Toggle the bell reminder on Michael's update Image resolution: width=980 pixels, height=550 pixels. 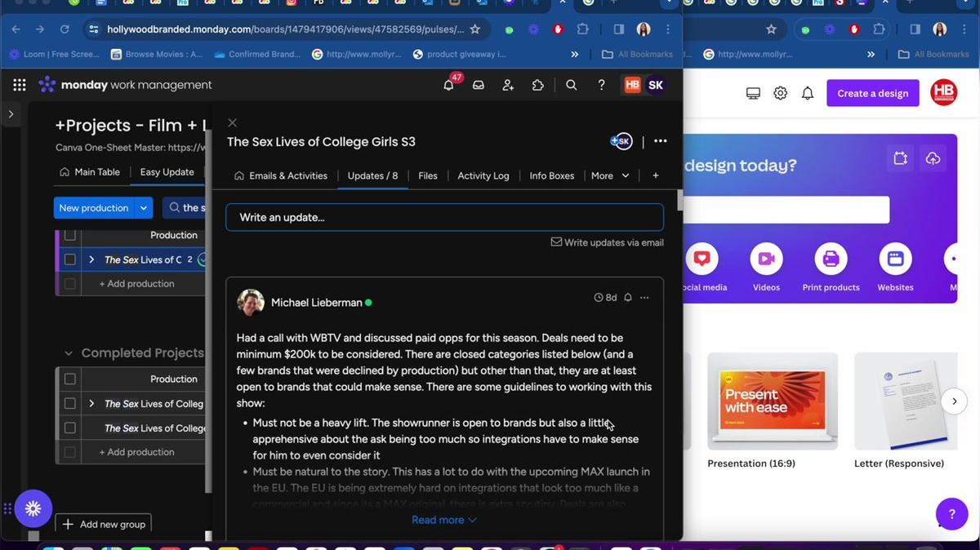point(628,298)
